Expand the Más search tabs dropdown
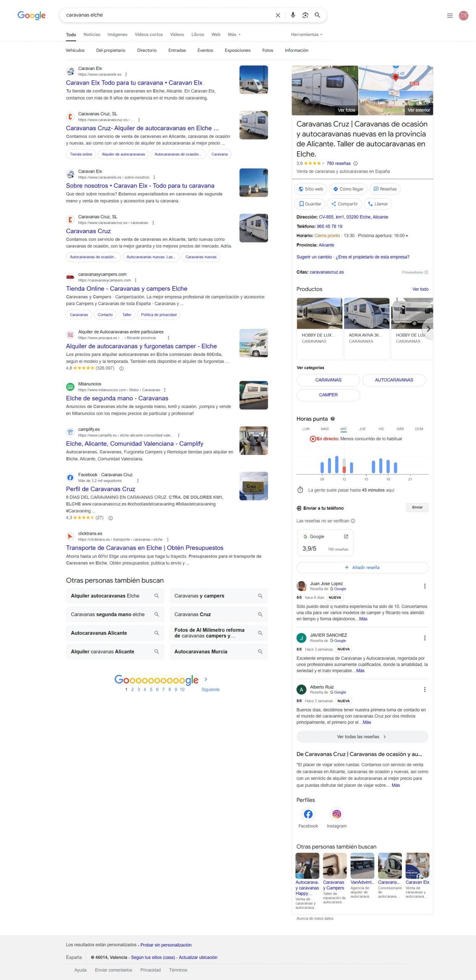Screen dimensions: 476x980 [x=234, y=34]
